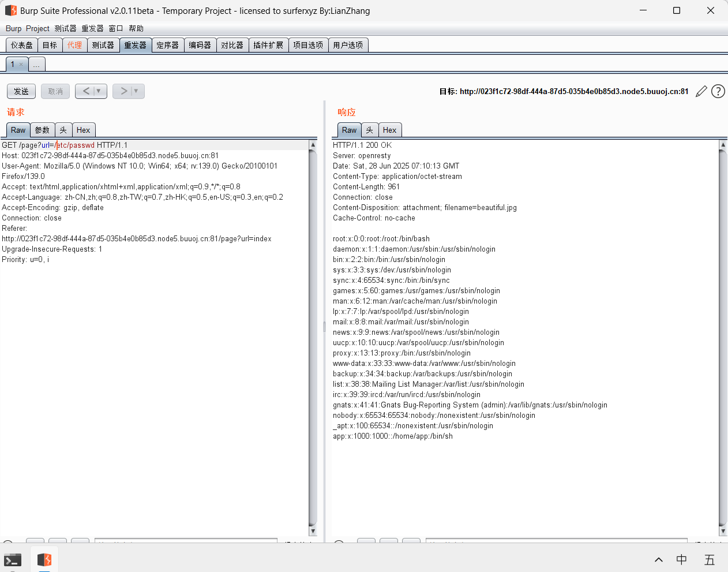Switch to the 重发器 main tab
Viewport: 728px width, 572px height.
click(x=136, y=45)
